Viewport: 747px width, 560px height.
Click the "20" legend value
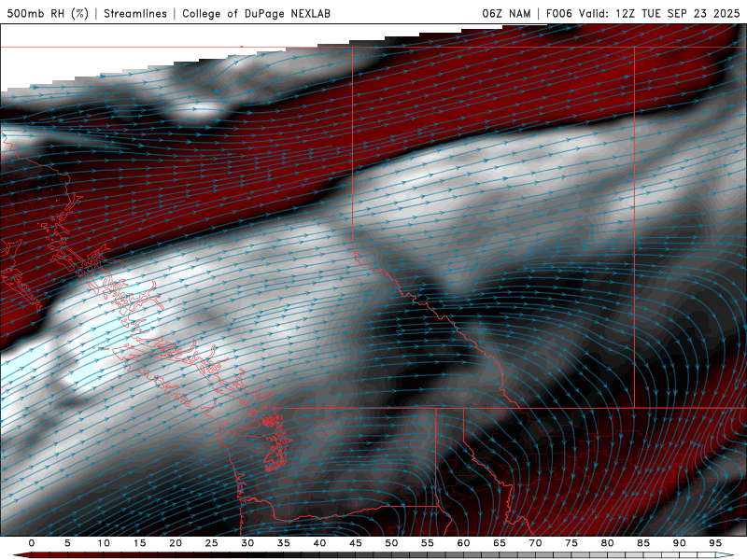pyautogui.click(x=176, y=543)
